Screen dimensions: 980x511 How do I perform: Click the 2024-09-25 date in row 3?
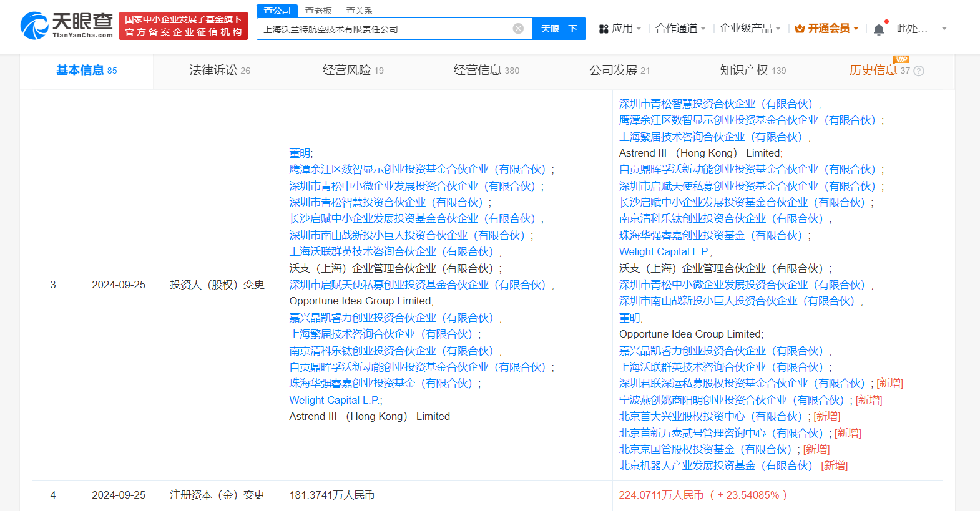[x=119, y=285]
